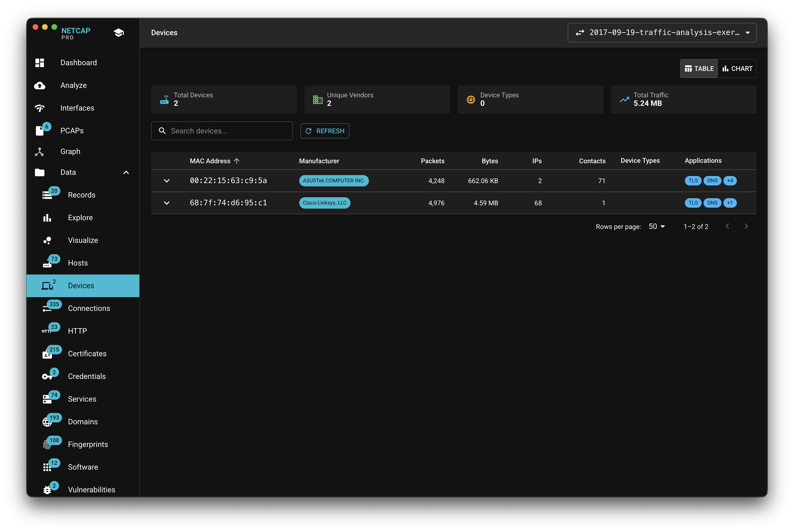Open the Dashboard grid icon
The height and width of the screenshot is (532, 794).
[x=40, y=63]
